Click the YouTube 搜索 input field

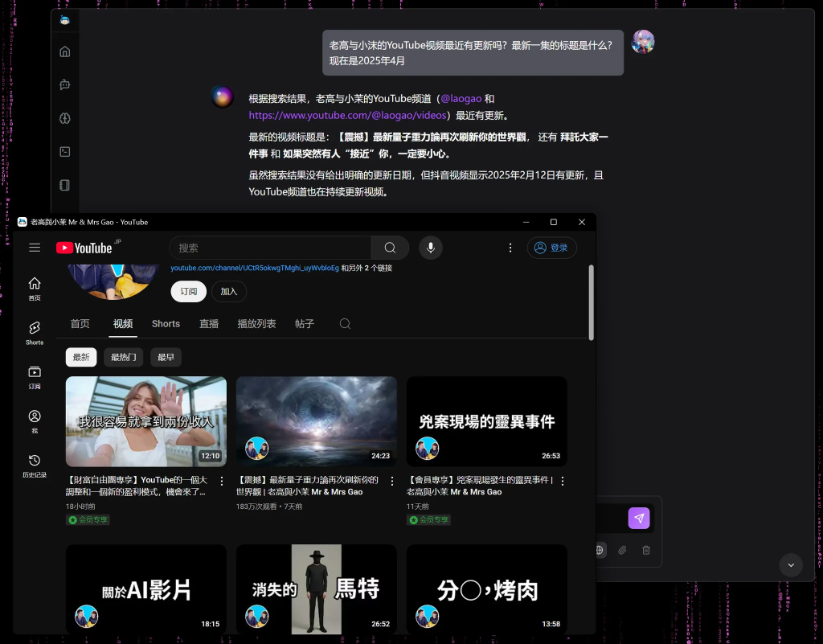(270, 248)
